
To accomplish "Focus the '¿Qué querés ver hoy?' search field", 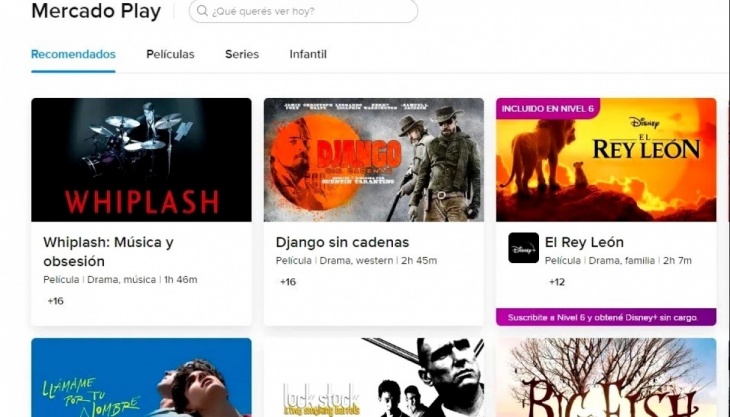I will [303, 11].
